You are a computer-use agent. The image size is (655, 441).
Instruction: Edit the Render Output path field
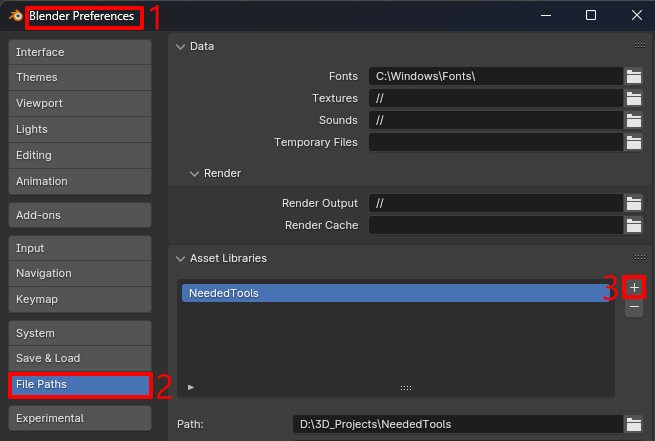pyautogui.click(x=496, y=203)
